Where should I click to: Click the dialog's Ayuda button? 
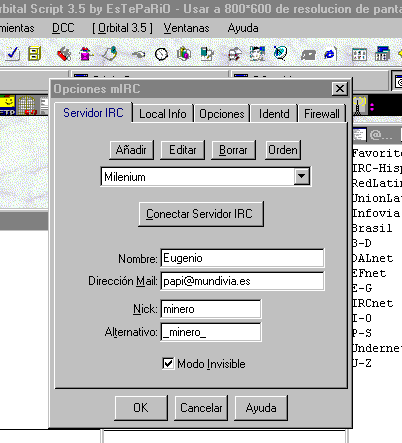(261, 407)
